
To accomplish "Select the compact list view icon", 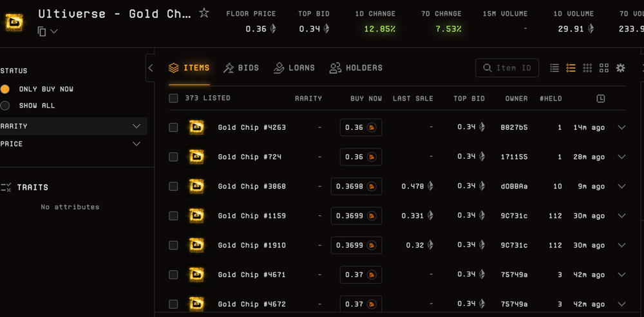I will pyautogui.click(x=554, y=68).
